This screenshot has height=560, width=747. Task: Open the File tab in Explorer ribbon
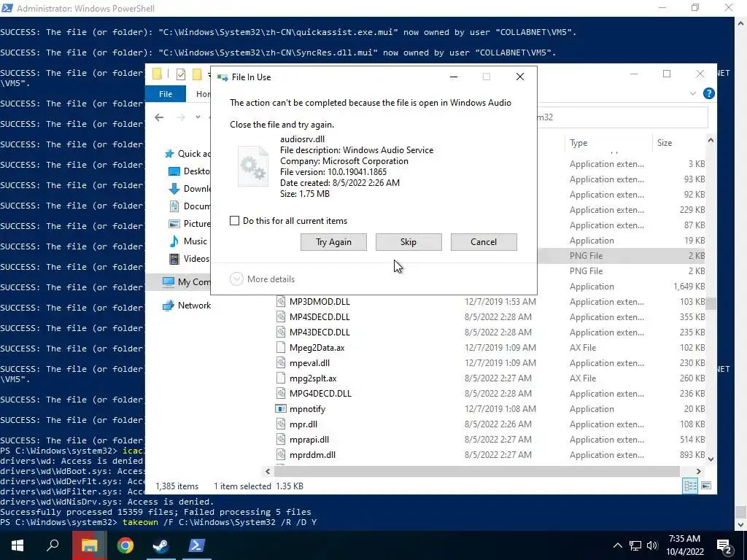[x=166, y=94]
